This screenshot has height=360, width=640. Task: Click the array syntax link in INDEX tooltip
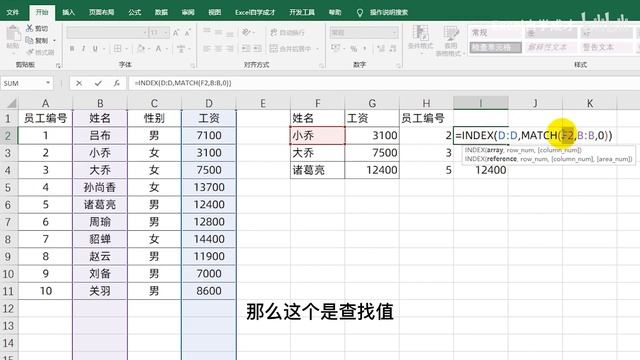click(x=495, y=150)
